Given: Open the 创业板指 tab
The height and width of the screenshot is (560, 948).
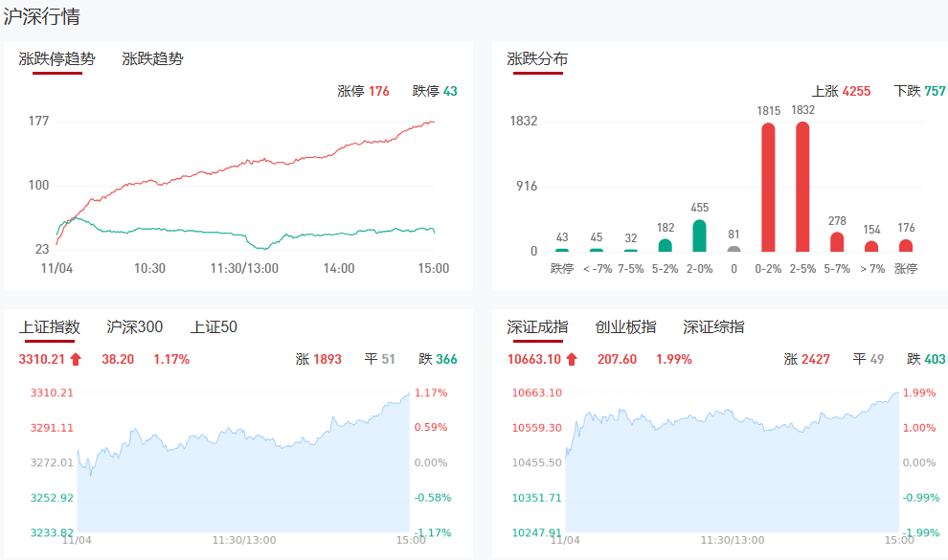Looking at the screenshot, I should 625,327.
